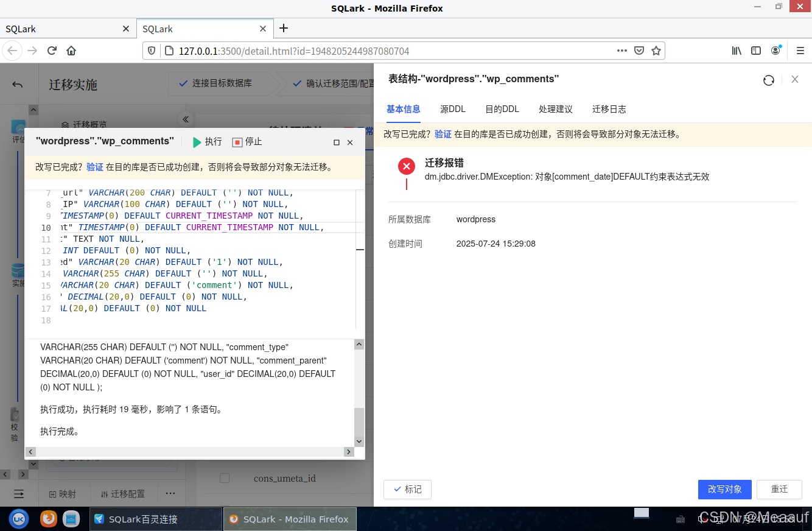Open a new browser tab
The image size is (812, 531).
(284, 28)
